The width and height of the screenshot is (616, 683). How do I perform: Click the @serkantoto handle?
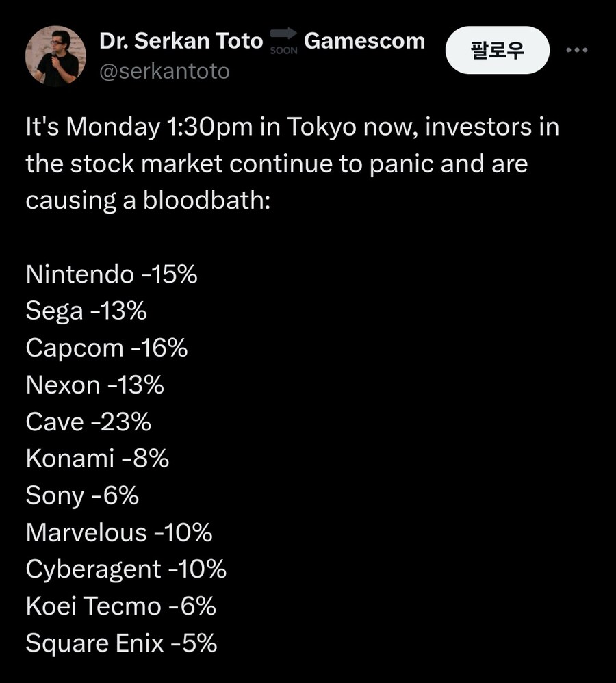click(x=164, y=71)
